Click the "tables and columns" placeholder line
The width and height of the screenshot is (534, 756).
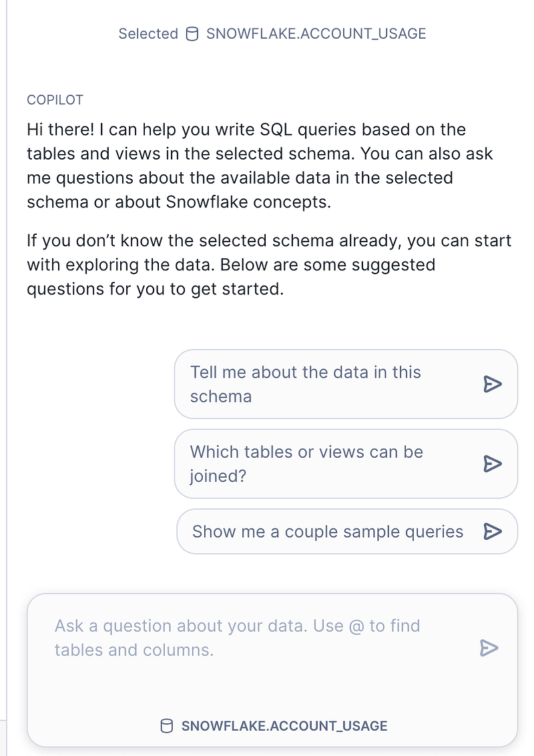(x=134, y=650)
